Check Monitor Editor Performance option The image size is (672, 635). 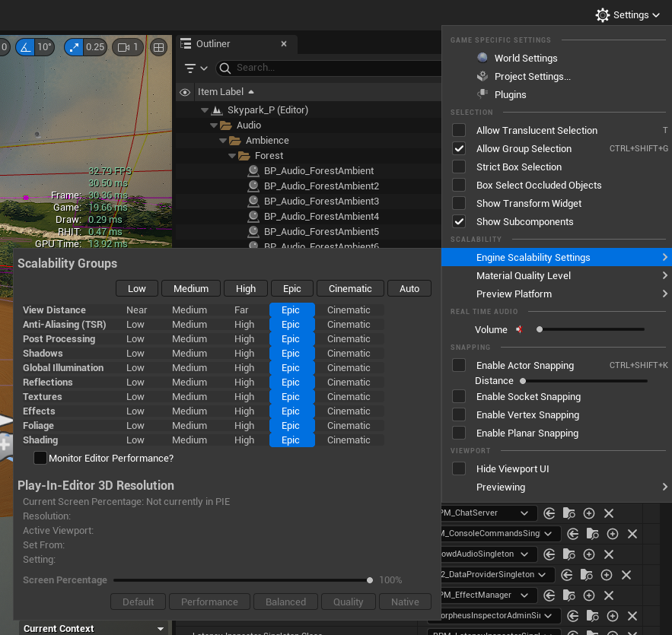click(x=40, y=459)
